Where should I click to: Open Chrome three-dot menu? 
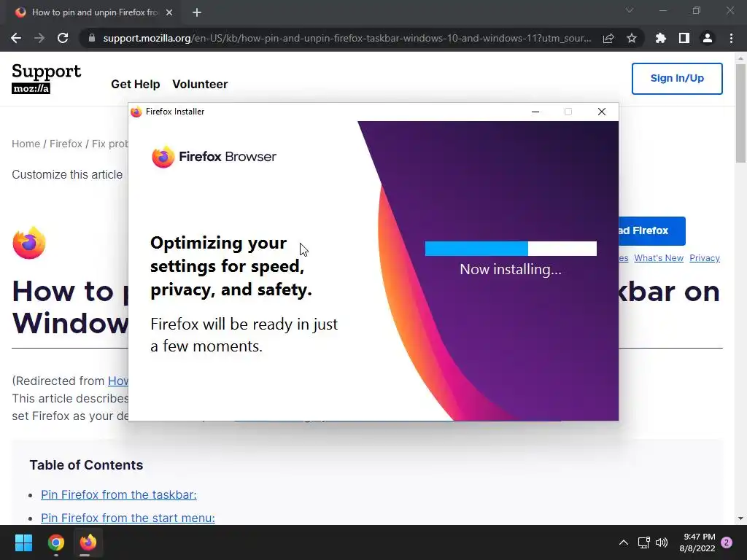coord(731,38)
